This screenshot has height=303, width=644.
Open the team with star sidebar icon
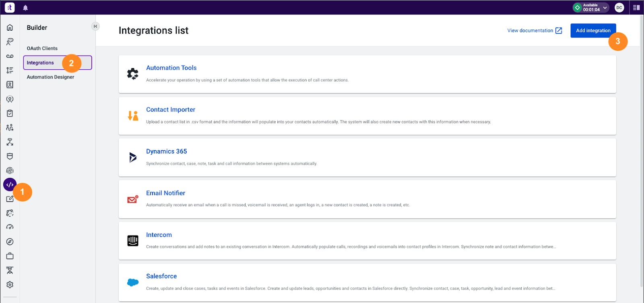click(10, 128)
